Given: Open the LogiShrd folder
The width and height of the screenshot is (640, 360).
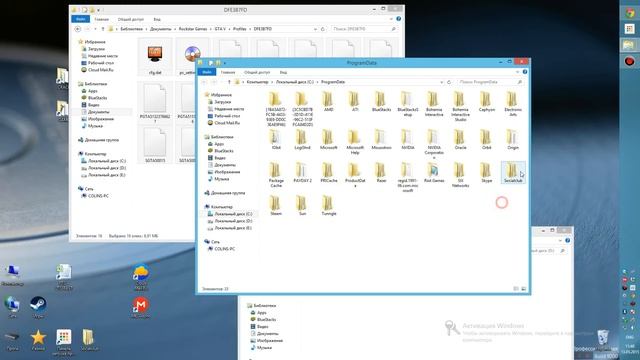Looking at the screenshot, I should (302, 140).
